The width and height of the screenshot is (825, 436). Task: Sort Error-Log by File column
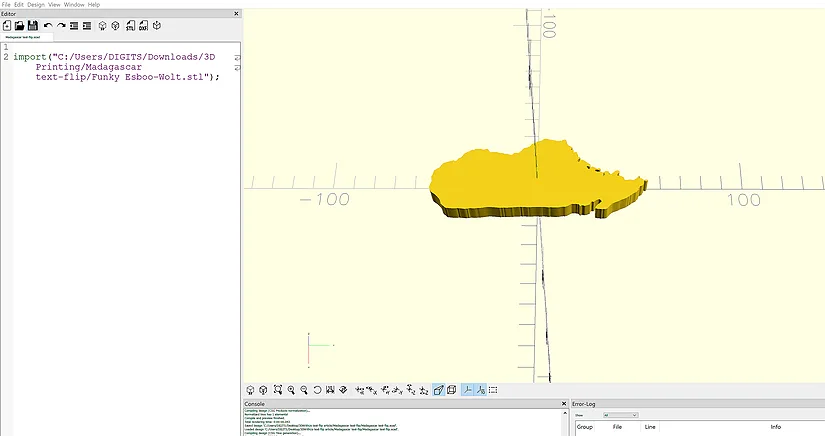pos(617,427)
